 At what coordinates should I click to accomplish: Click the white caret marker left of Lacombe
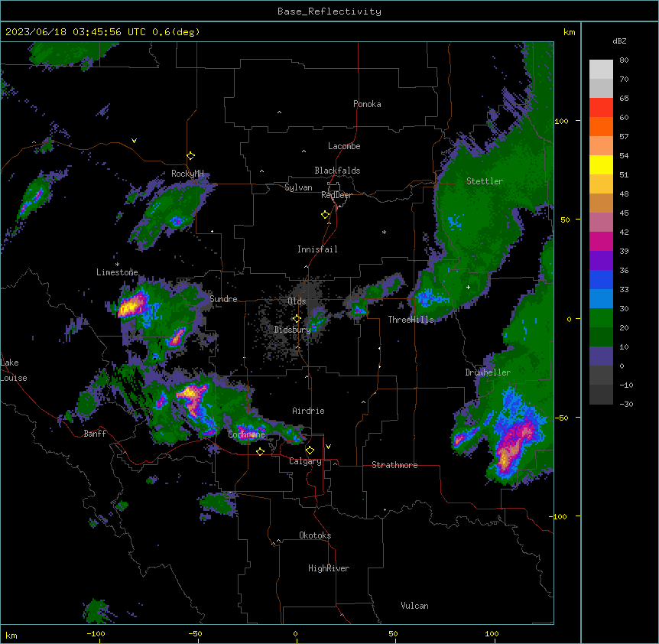point(304,151)
